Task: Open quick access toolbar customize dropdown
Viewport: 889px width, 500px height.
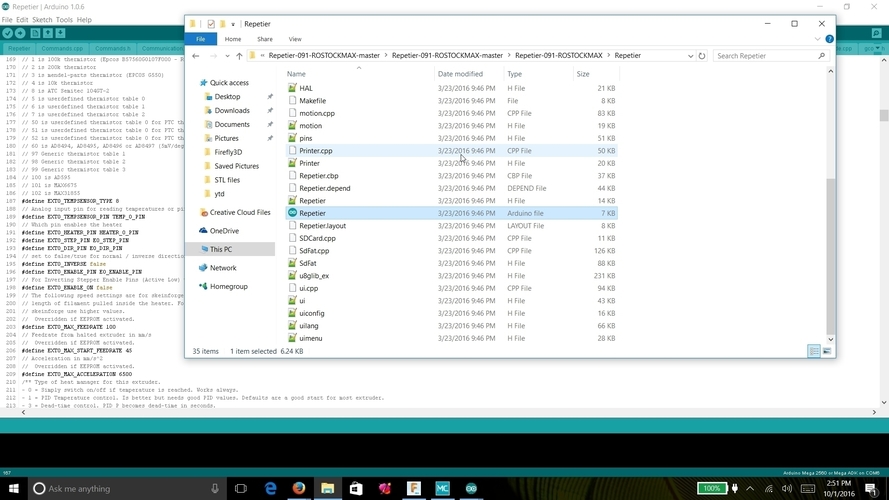Action: pyautogui.click(x=232, y=24)
